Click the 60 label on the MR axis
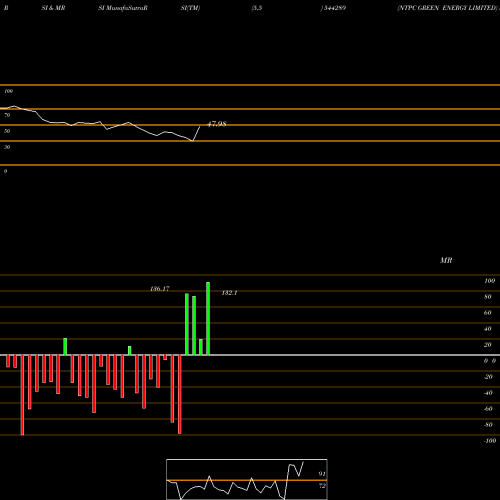This screenshot has height=500, width=500. (x=488, y=313)
